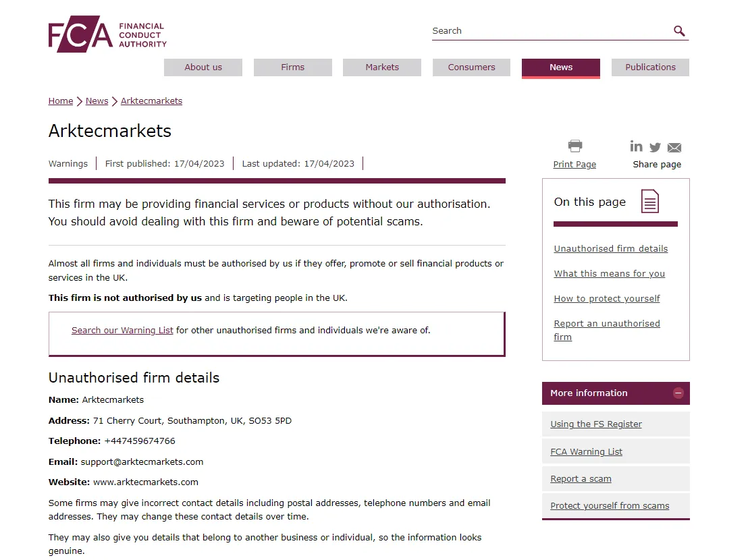Screen dimensions: 748x560
Task: Click the search magnifier icon
Action: [x=679, y=31]
